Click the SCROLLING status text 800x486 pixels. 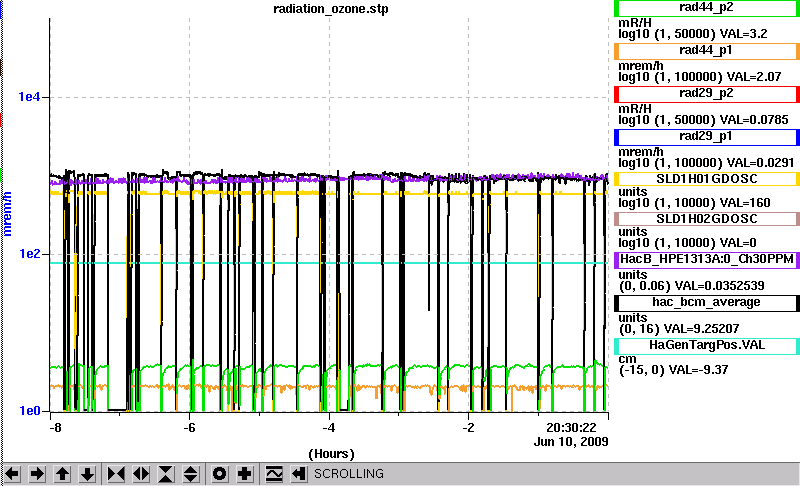click(348, 474)
